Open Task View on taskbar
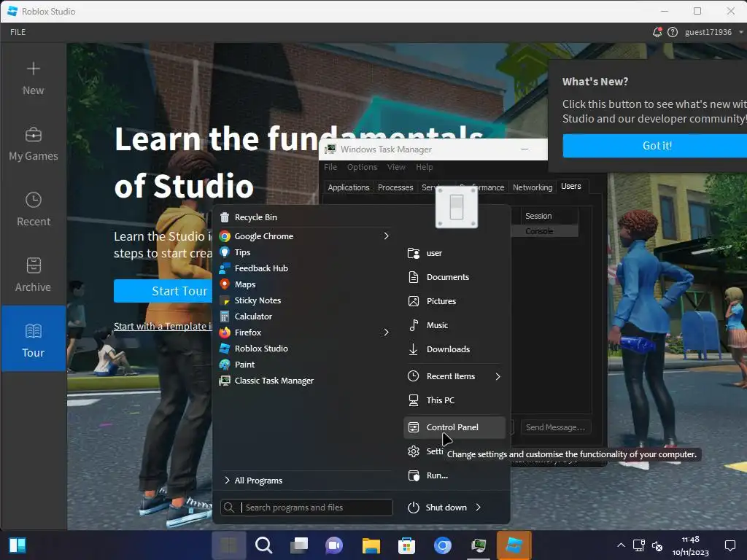Screen dimensions: 747x560 (x=299, y=545)
